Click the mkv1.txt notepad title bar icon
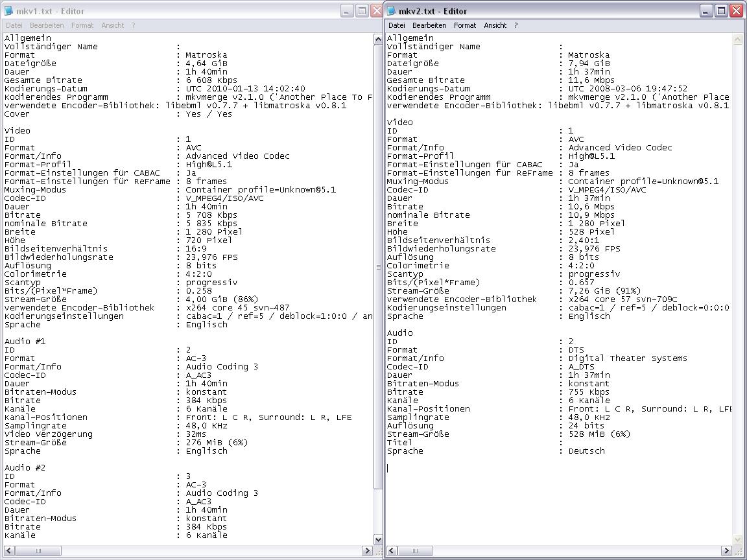Screen dimensions: 747x560 click(x=8, y=11)
